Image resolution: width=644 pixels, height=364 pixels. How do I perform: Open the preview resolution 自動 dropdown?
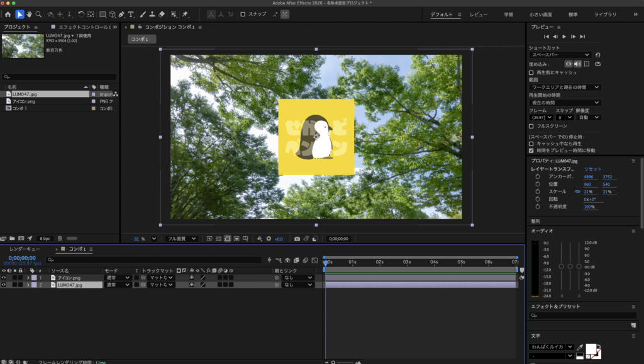click(589, 118)
